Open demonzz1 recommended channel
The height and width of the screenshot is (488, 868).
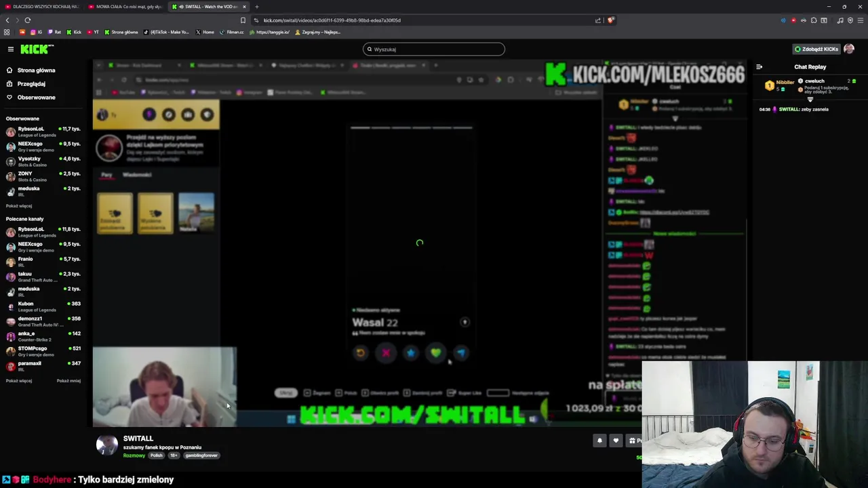43,321
